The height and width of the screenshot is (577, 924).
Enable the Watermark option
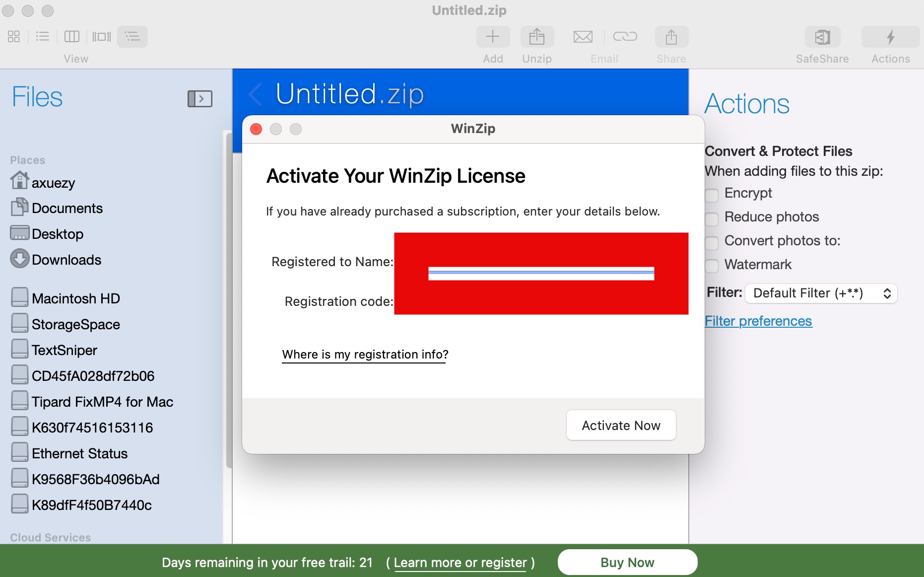(x=712, y=266)
